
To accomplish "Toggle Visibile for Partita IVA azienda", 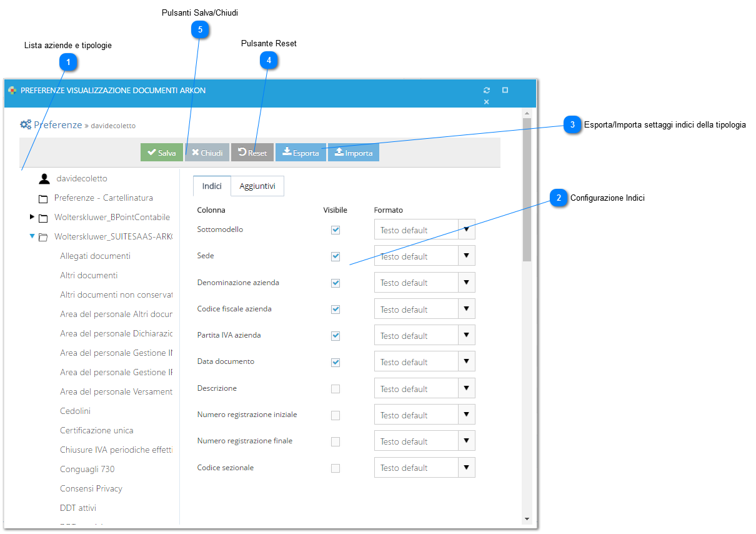I will pos(336,336).
